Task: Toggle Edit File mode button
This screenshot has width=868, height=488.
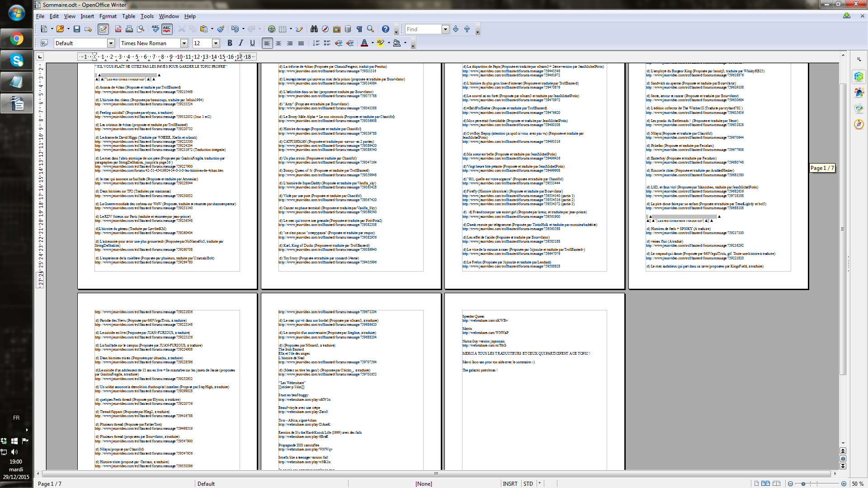Action: (x=103, y=29)
